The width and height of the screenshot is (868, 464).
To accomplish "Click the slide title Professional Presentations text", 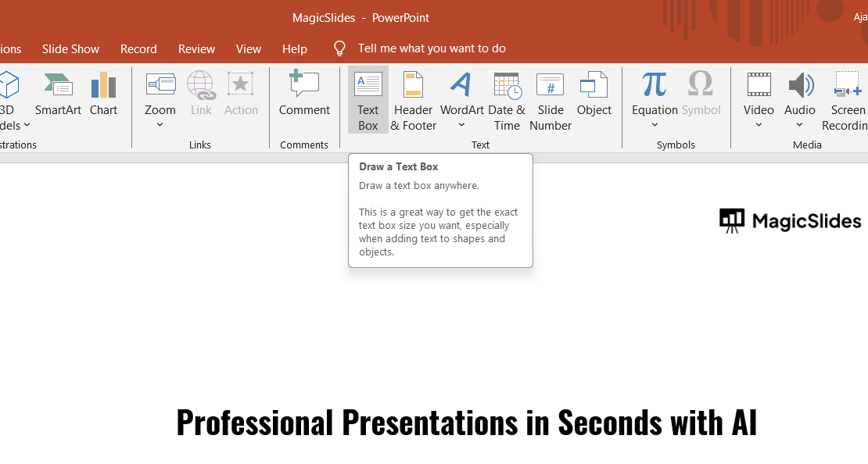I will (x=467, y=423).
